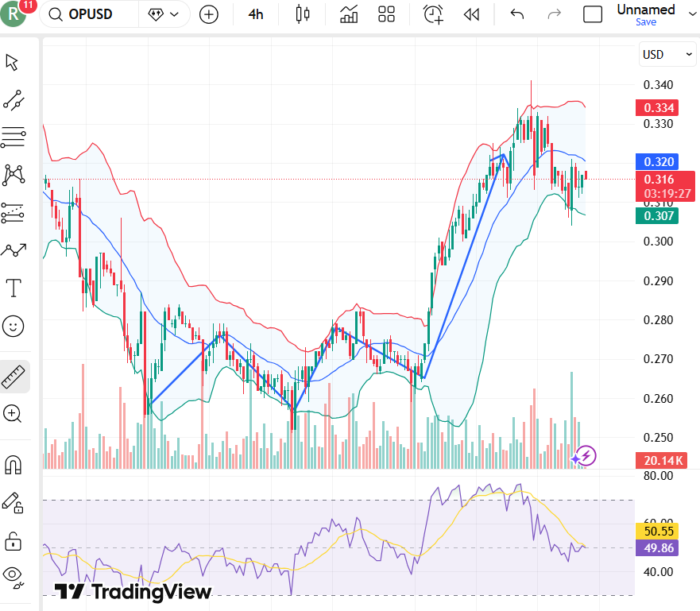Screen dimensions: 700x611
Task: Toggle Lock All Drawings
Action: point(13,541)
